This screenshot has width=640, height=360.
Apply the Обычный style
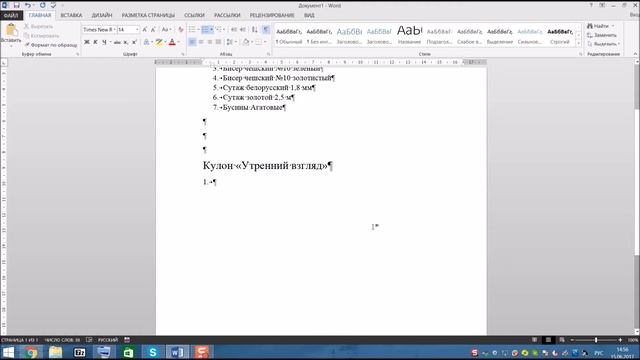click(x=289, y=36)
